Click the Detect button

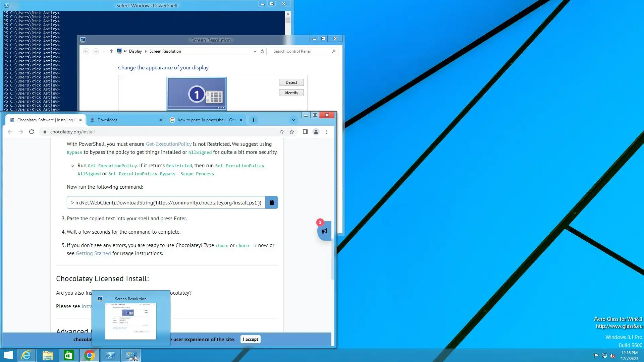(x=291, y=82)
